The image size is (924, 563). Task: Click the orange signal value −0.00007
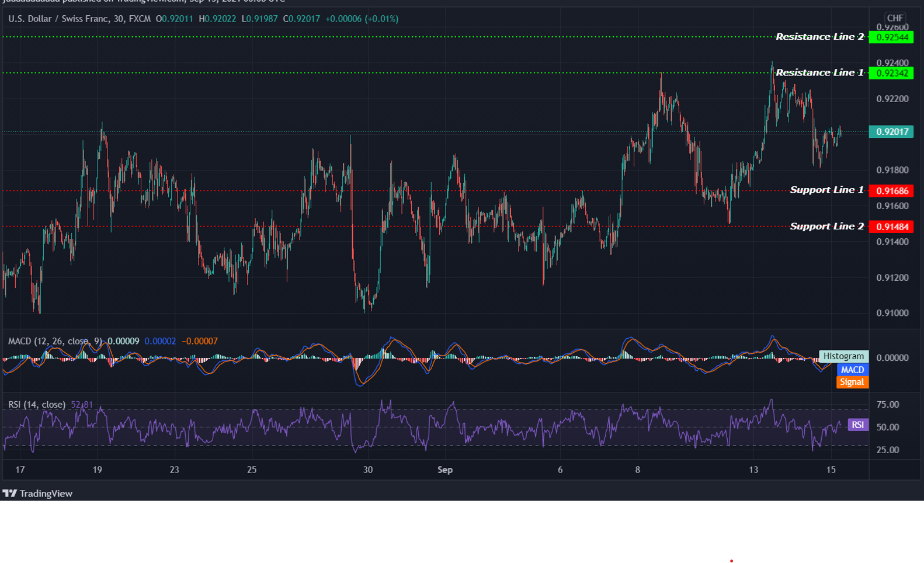coord(199,341)
